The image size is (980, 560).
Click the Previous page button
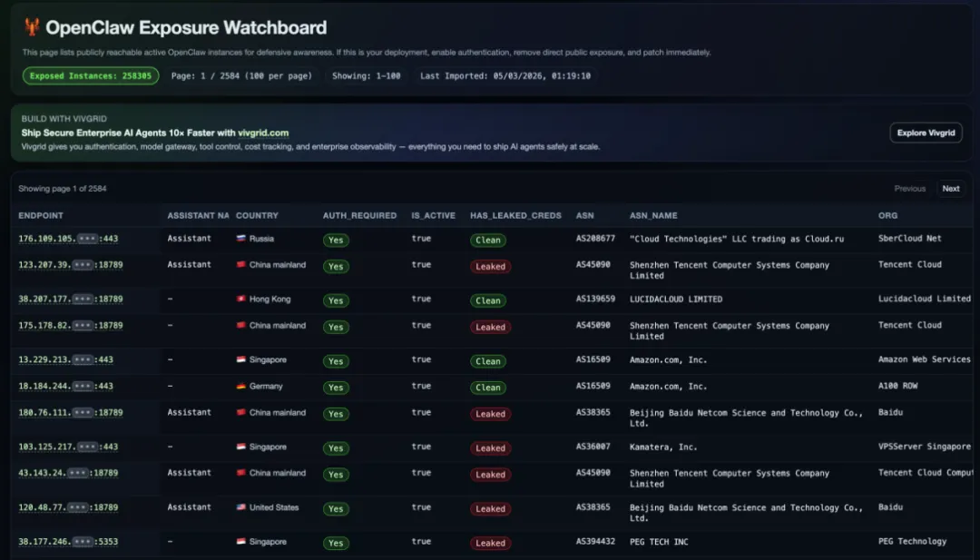[x=909, y=189]
